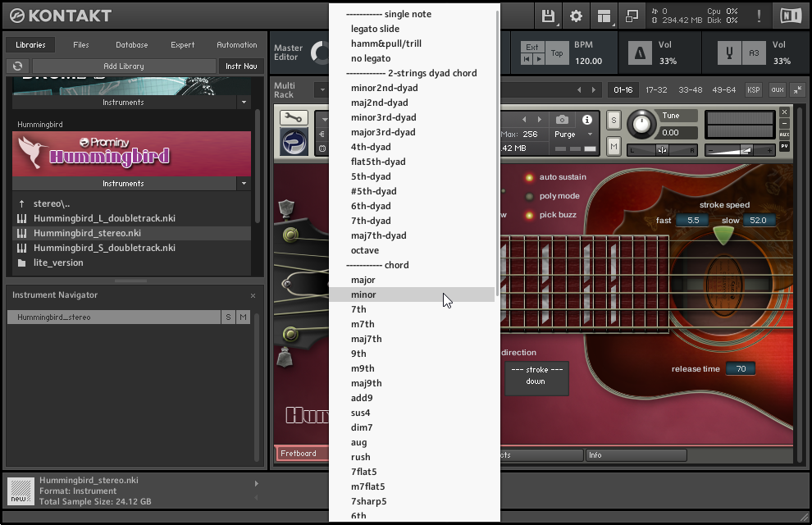Click the green guitar pick

(x=723, y=235)
